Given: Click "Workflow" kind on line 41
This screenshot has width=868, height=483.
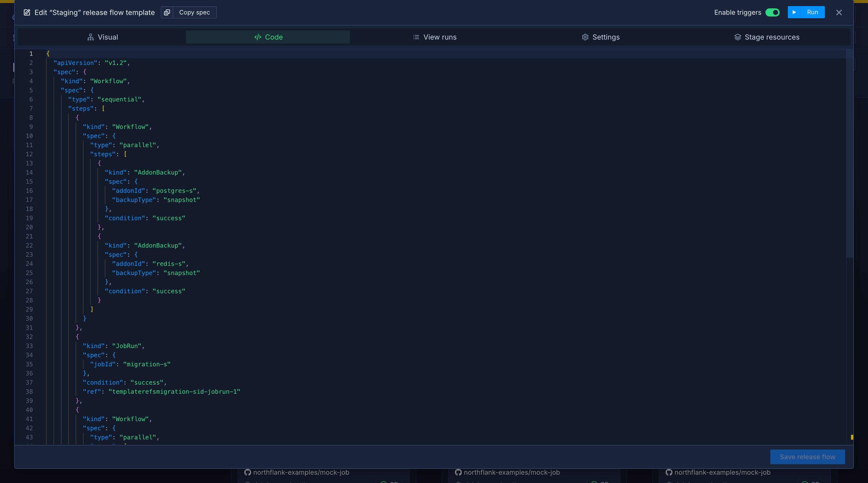Looking at the screenshot, I should (x=130, y=419).
